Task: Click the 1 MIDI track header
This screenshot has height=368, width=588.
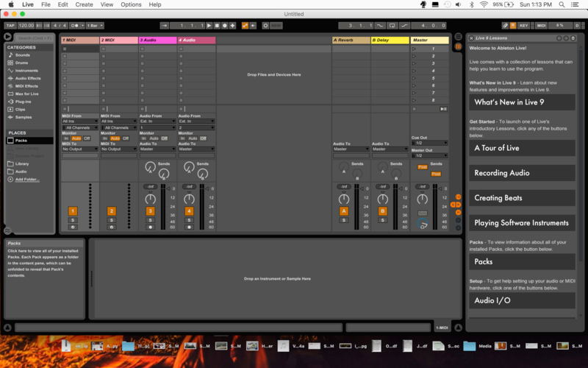Action: pyautogui.click(x=80, y=40)
